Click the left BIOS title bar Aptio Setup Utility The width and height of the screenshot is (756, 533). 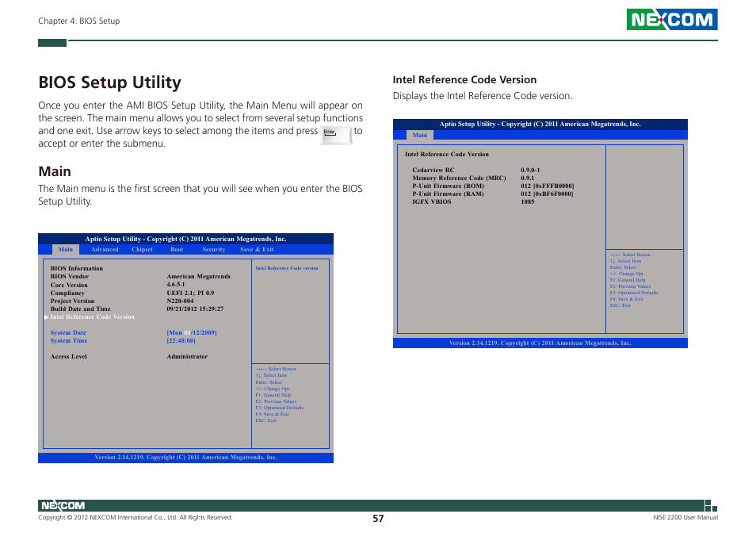[185, 239]
